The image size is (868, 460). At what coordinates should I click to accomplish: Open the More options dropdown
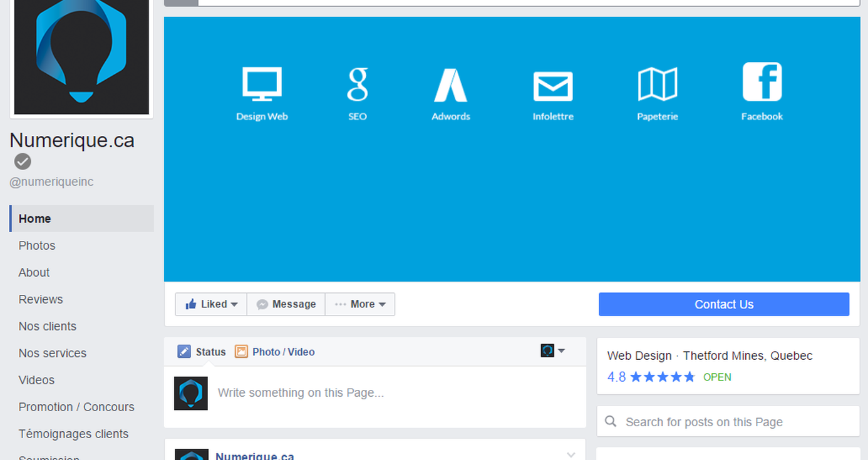click(x=360, y=304)
